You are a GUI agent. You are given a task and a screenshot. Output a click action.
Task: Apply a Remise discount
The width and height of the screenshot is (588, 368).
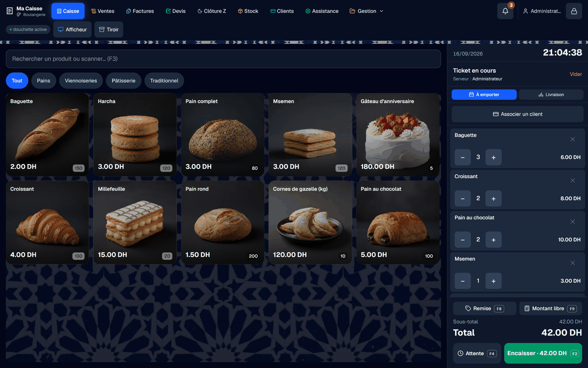[x=485, y=308]
